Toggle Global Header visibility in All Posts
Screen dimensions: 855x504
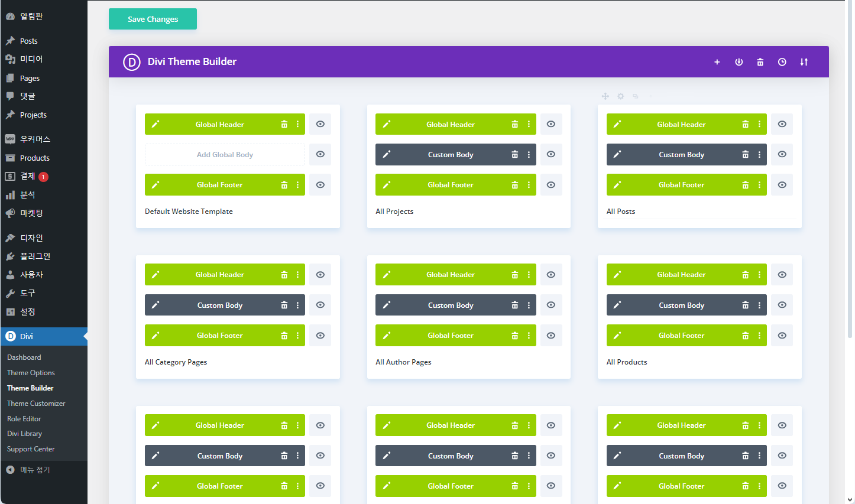782,124
